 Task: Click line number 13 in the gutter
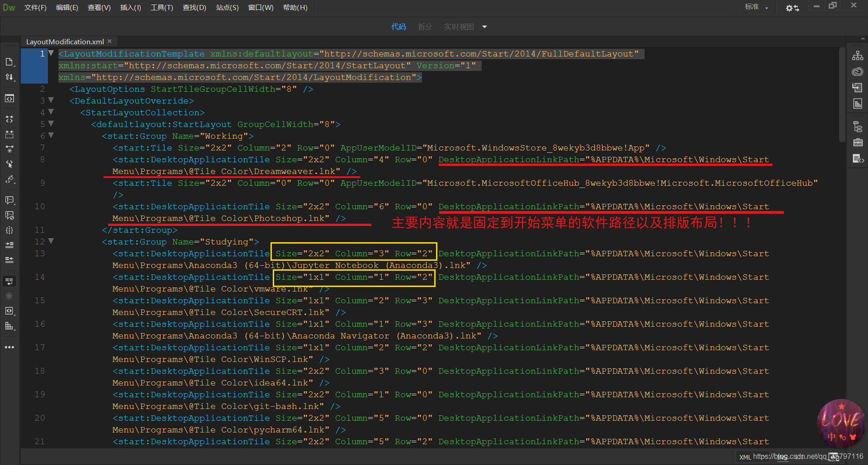click(x=40, y=253)
